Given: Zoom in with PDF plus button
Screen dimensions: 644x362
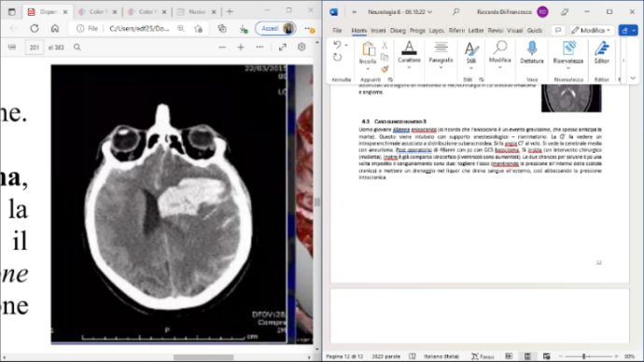Looking at the screenshot, I should click(x=241, y=48).
